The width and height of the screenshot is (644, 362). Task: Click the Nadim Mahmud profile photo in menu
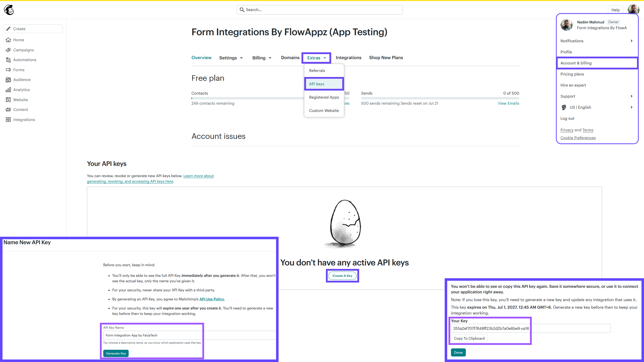(566, 25)
